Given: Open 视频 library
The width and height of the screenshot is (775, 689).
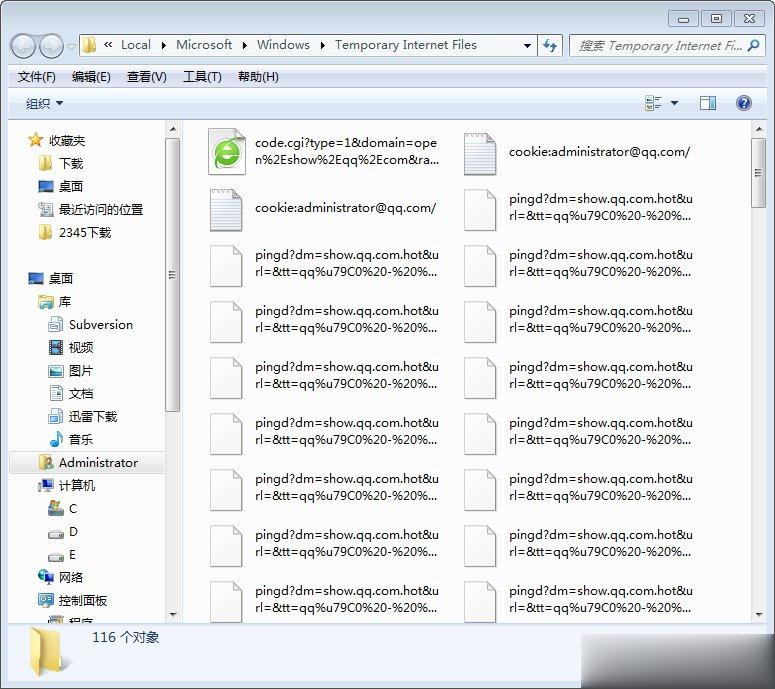Looking at the screenshot, I should (71, 347).
